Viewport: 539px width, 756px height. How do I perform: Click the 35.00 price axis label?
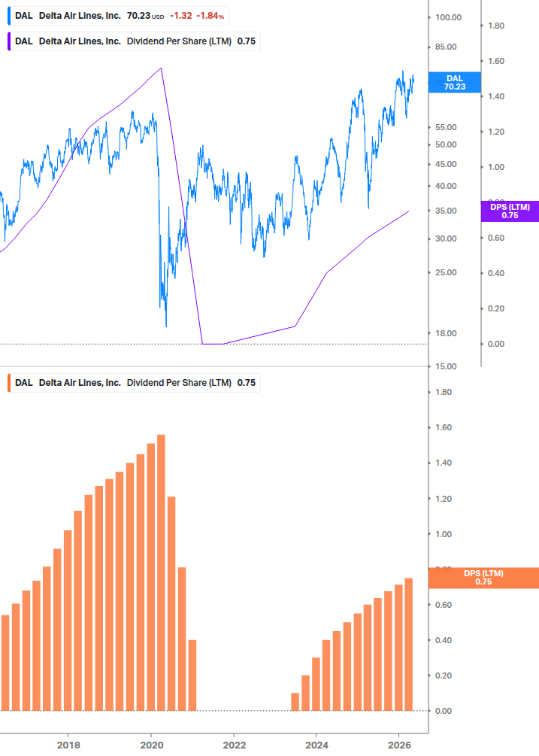pyautogui.click(x=446, y=211)
